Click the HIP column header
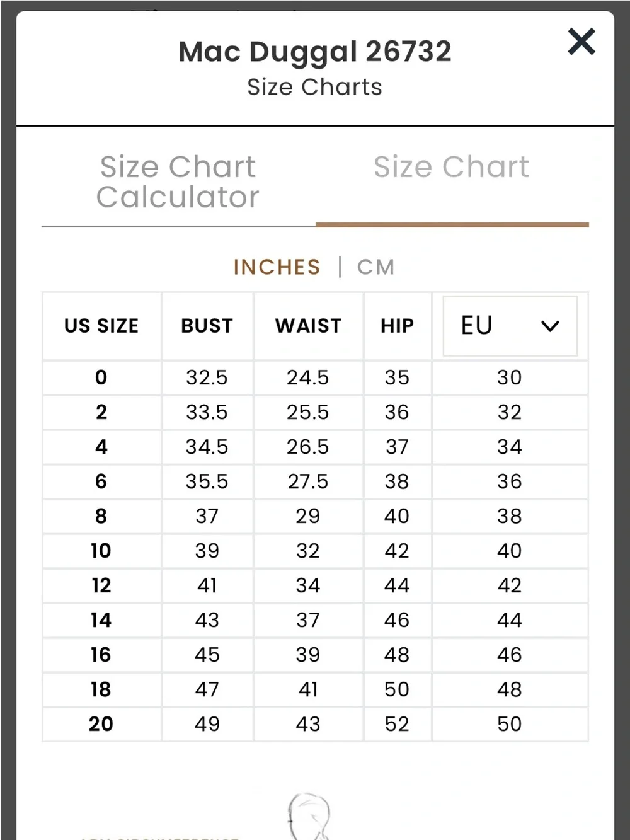This screenshot has height=840, width=630. (398, 326)
